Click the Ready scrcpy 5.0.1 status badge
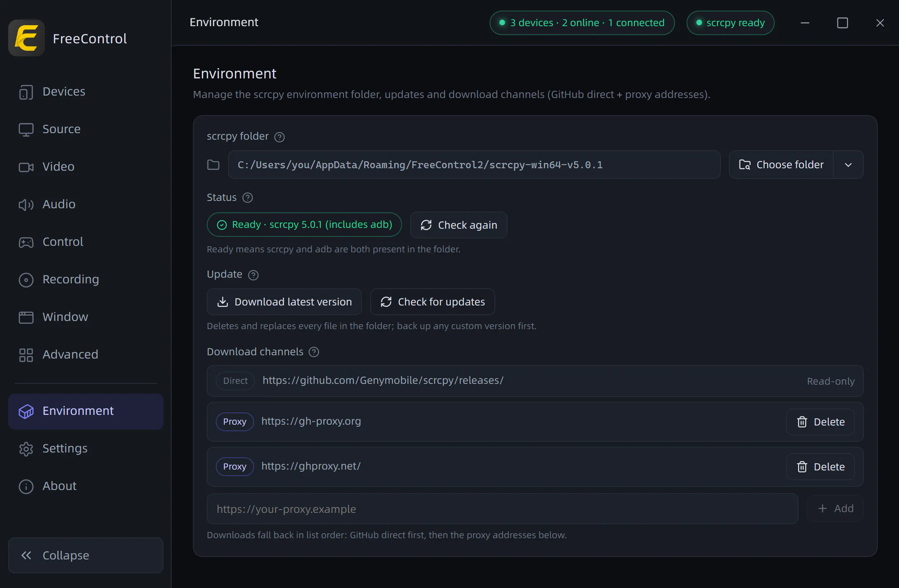899x588 pixels. 304,225
